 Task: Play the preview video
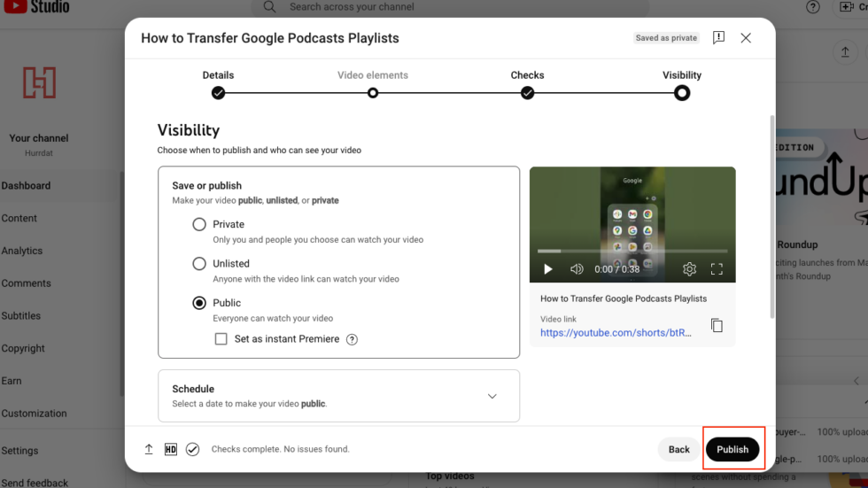548,269
